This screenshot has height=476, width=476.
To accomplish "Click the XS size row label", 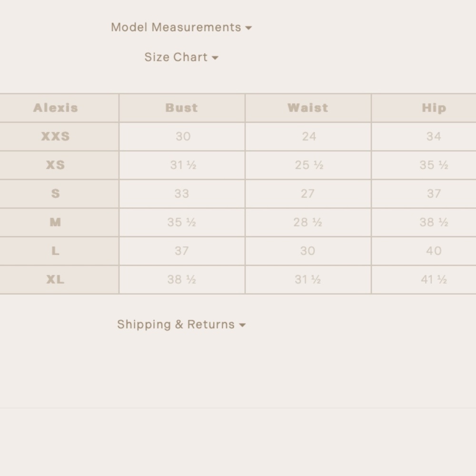I will pos(56,165).
